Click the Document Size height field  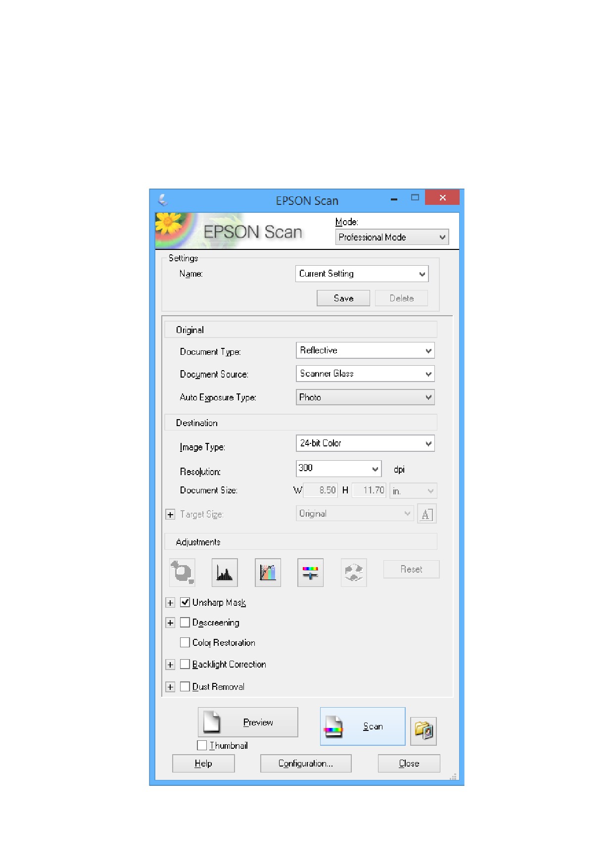pyautogui.click(x=369, y=490)
